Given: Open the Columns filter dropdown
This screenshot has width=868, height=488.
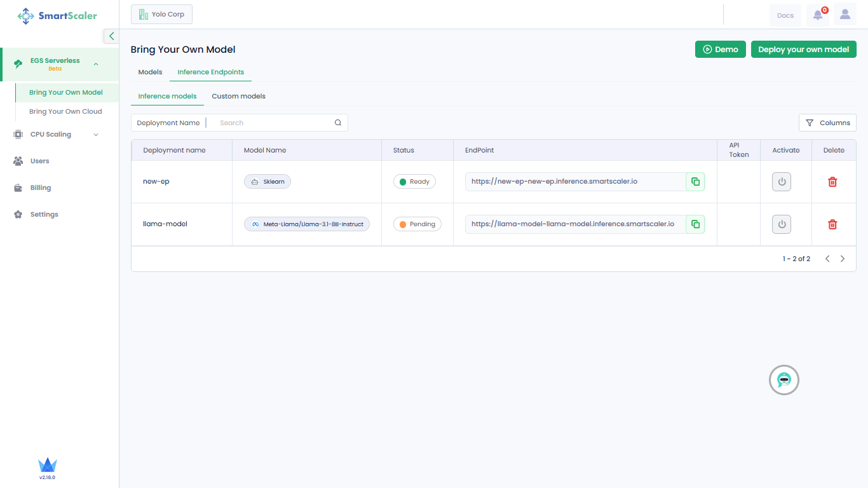Looking at the screenshot, I should tap(827, 123).
